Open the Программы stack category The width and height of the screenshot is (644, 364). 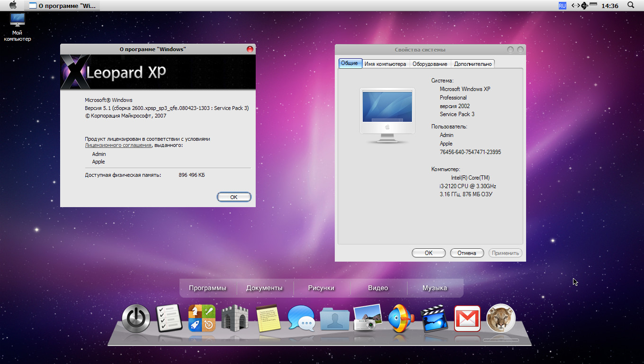click(207, 288)
